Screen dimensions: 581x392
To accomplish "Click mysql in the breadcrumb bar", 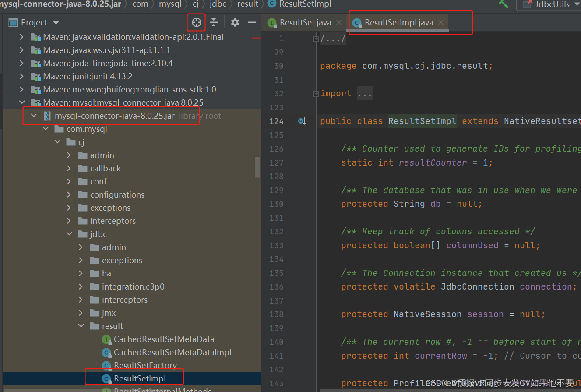I will pyautogui.click(x=170, y=4).
